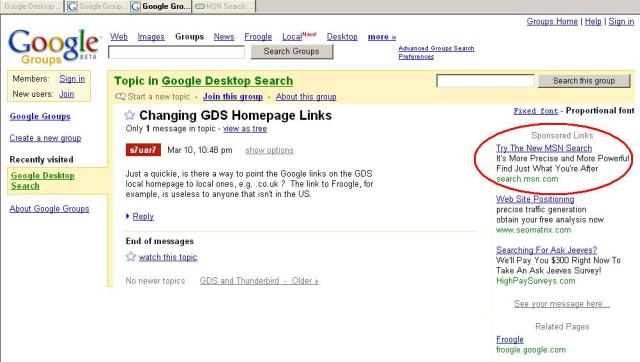Open Froogle in the top navigation
This screenshot has height=362, width=640.
(258, 37)
